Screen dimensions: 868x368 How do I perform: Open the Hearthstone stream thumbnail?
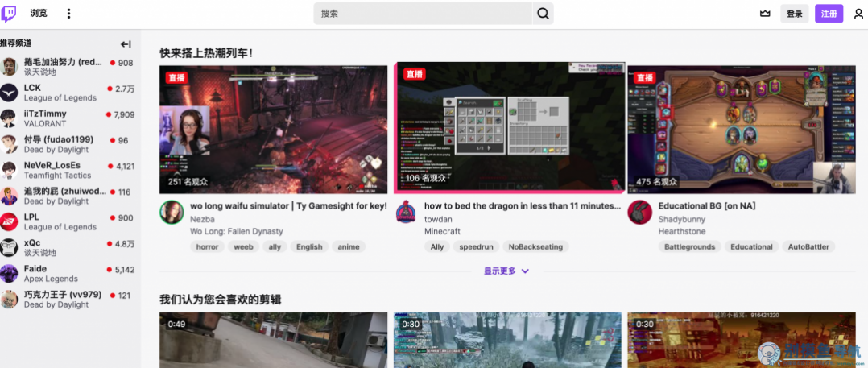pos(742,130)
